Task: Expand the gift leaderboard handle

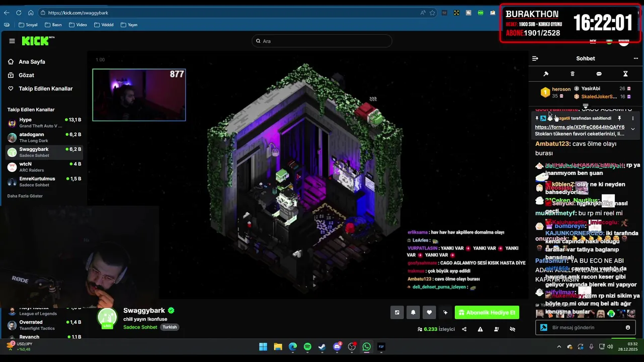Action: (586, 106)
